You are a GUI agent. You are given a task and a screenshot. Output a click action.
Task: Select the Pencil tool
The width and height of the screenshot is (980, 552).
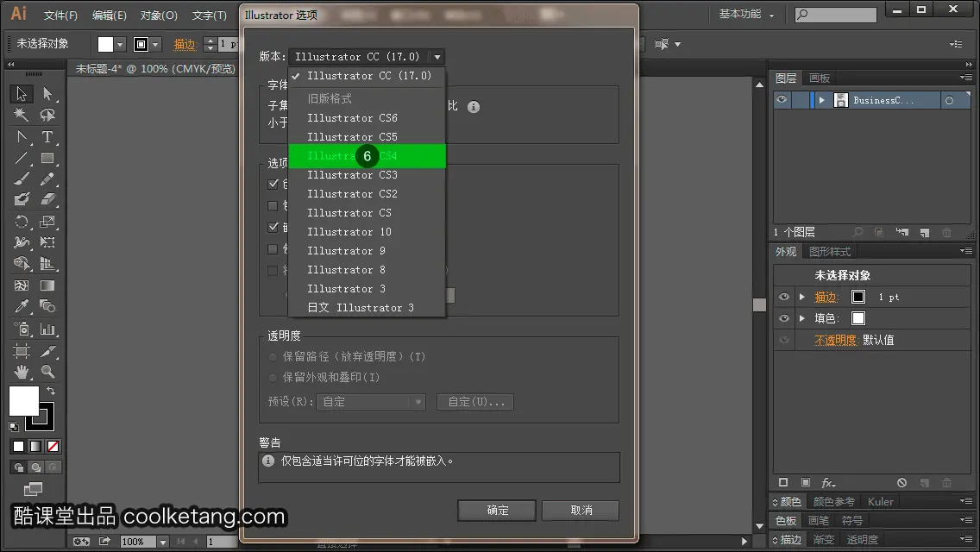[47, 179]
